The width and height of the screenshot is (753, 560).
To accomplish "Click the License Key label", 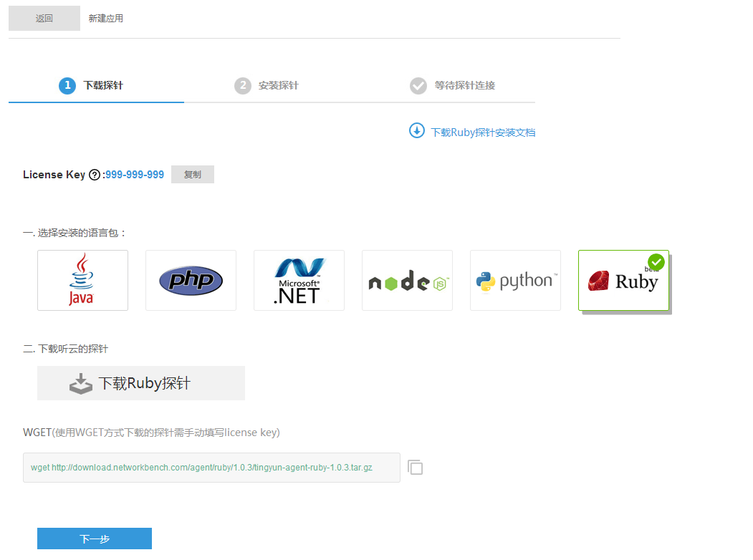I will pyautogui.click(x=54, y=175).
